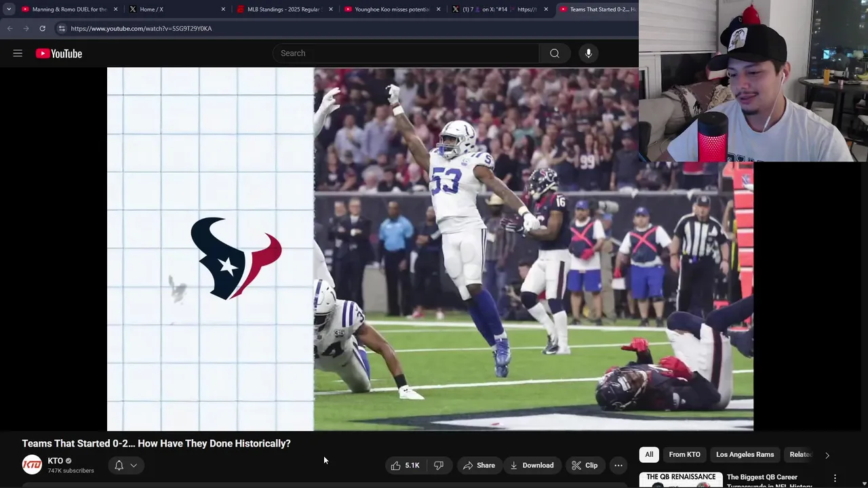Clip the video with scissors button
The image size is (868, 488).
585,466
